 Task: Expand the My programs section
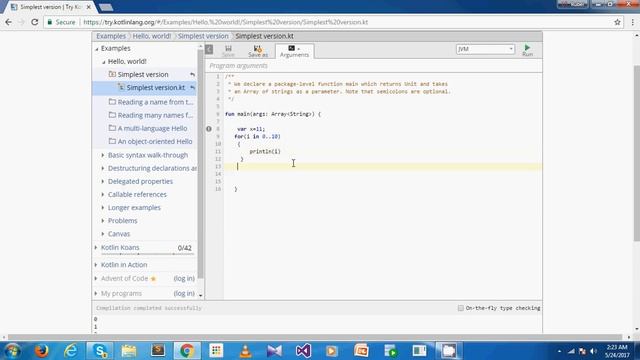click(96, 293)
